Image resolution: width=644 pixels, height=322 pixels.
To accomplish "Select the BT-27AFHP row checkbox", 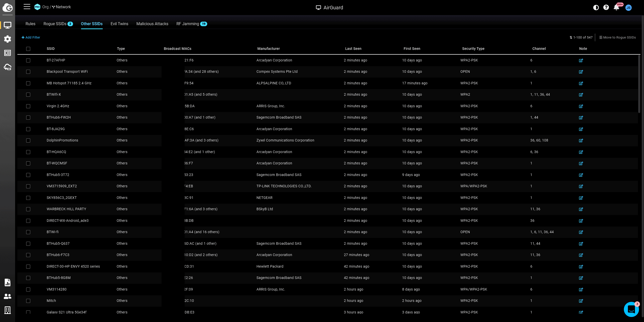I will [28, 60].
